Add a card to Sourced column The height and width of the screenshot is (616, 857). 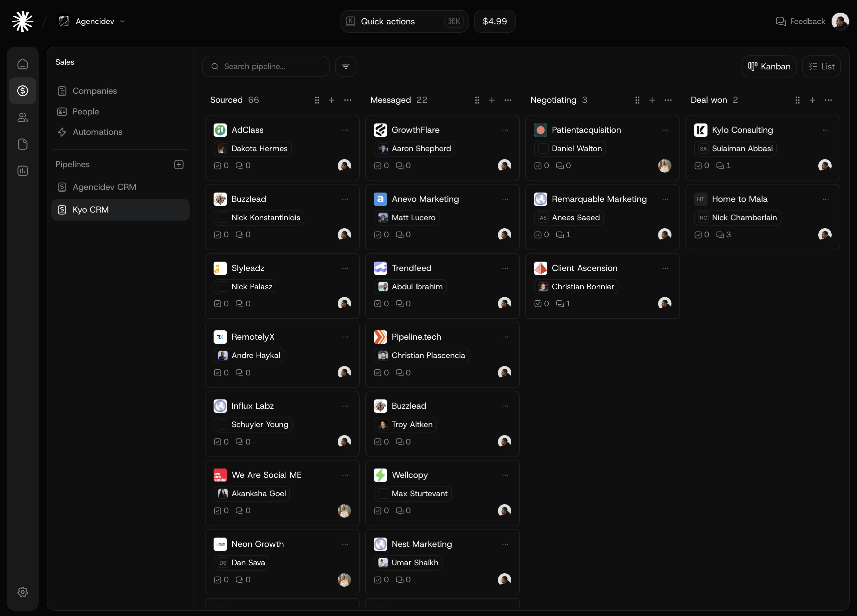pos(331,100)
